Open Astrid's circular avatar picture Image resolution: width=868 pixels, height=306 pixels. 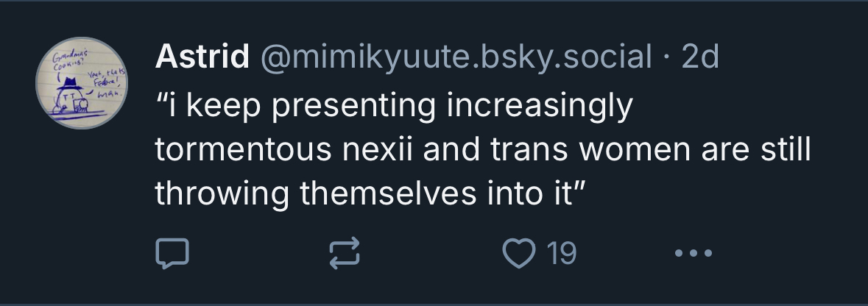pos(82,83)
